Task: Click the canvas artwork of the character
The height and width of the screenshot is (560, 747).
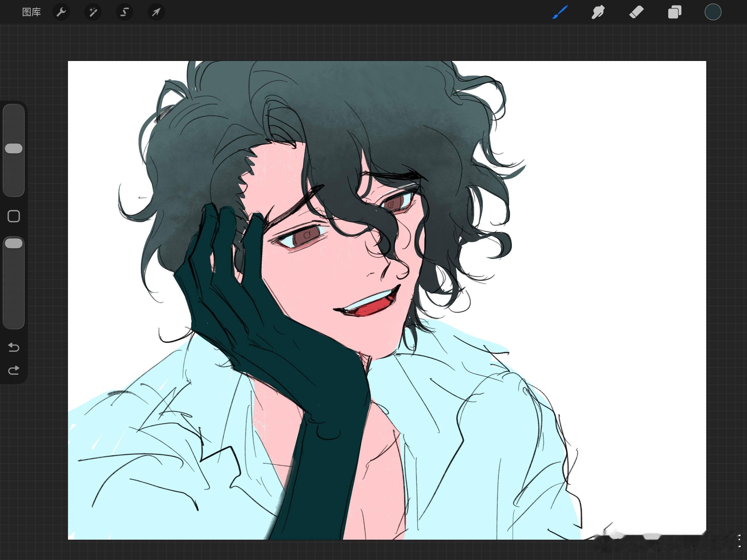Action: coord(387,300)
